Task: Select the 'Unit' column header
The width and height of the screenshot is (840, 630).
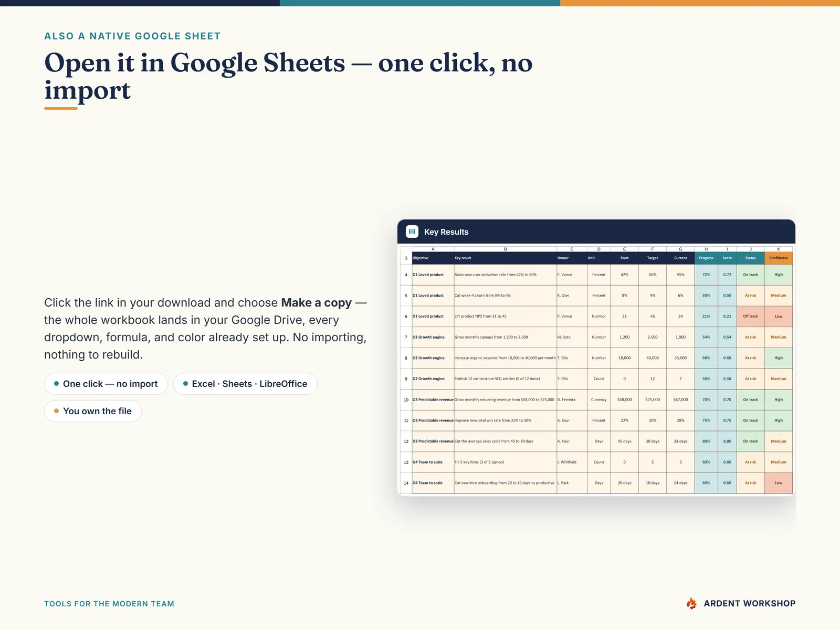Action: pos(598,258)
